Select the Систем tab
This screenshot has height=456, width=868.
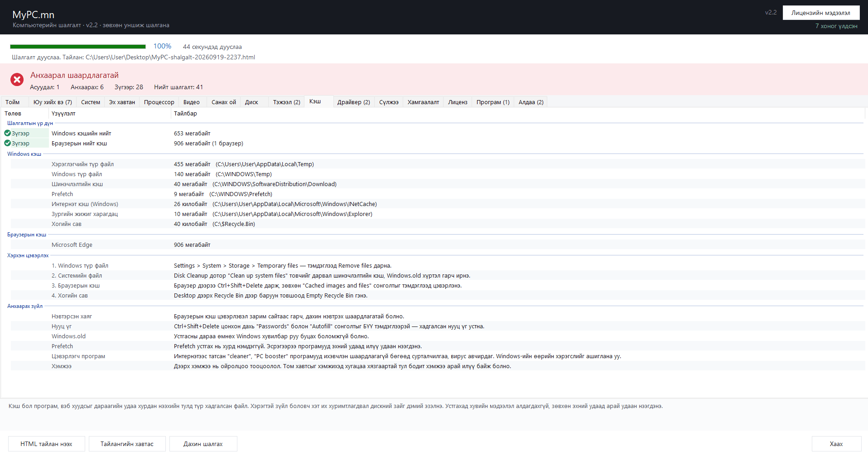tap(91, 102)
